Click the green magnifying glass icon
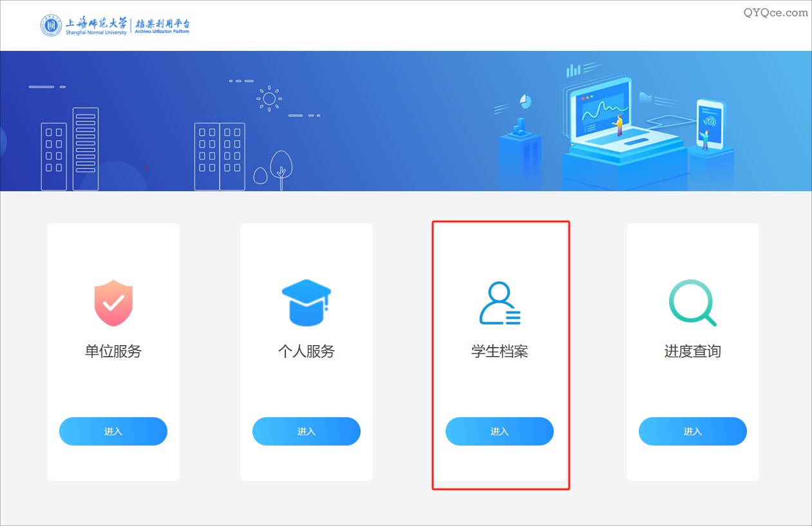Image resolution: width=812 pixels, height=526 pixels. click(x=693, y=303)
